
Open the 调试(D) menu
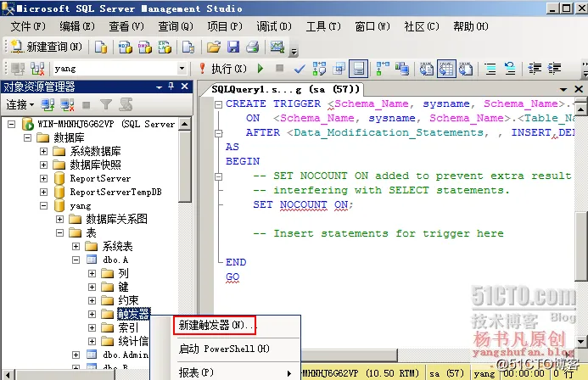274,26
